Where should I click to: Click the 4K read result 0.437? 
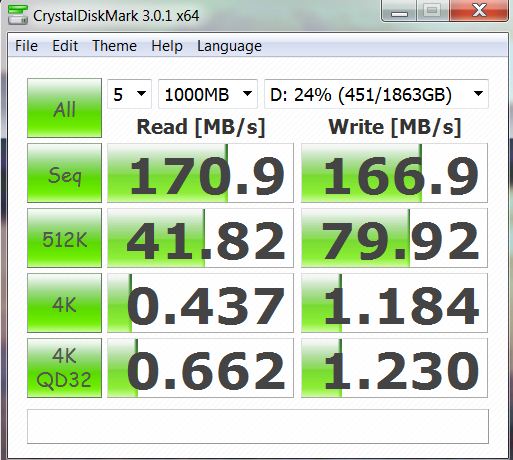tap(200, 303)
